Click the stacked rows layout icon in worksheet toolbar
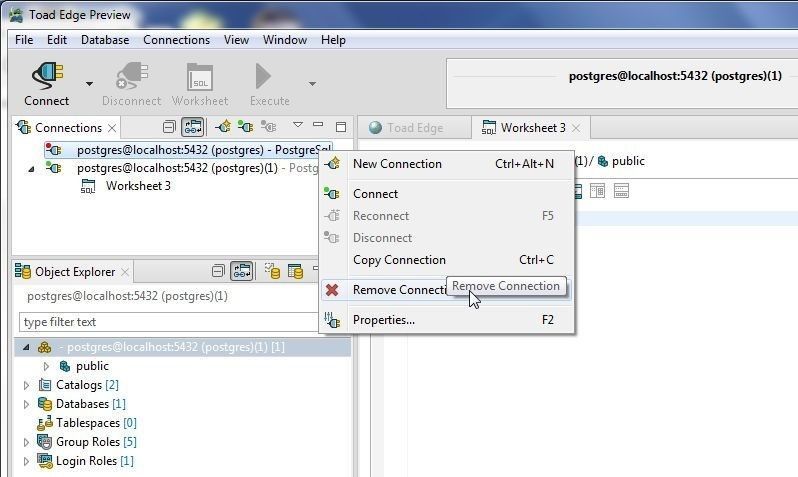This screenshot has width=798, height=477. coord(621,191)
